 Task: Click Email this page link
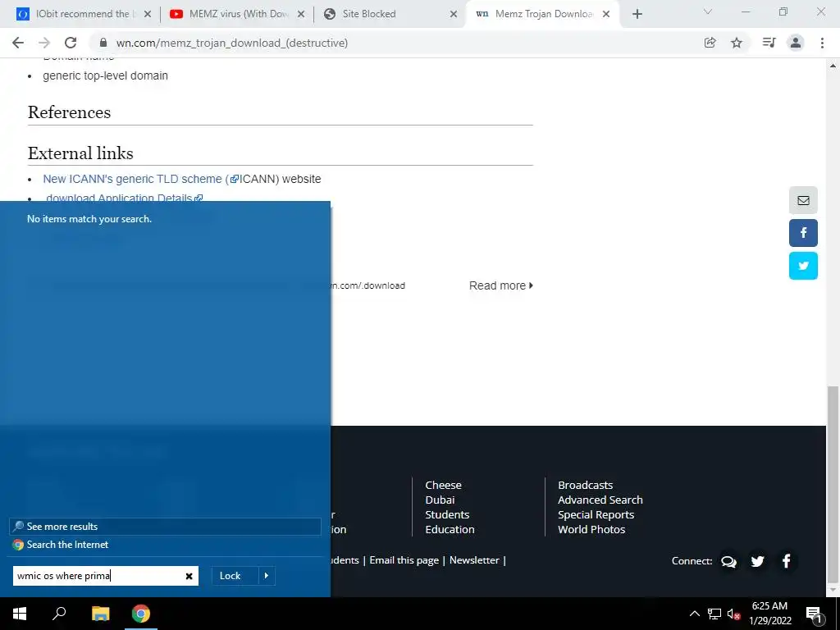(x=404, y=559)
